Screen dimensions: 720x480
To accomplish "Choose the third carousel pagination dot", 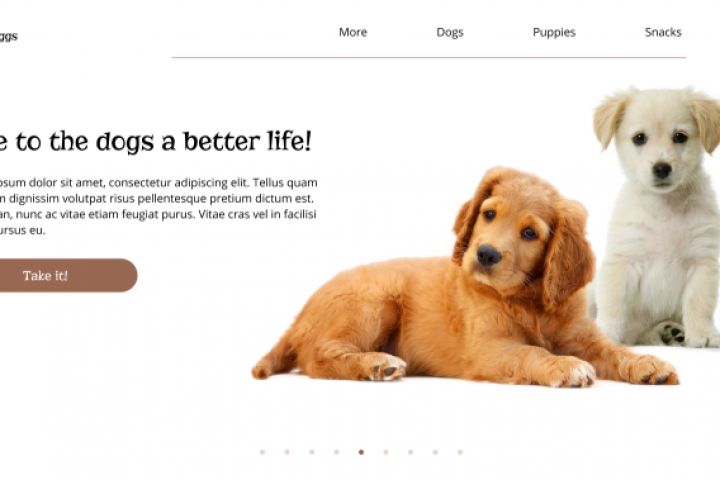I will pyautogui.click(x=312, y=452).
